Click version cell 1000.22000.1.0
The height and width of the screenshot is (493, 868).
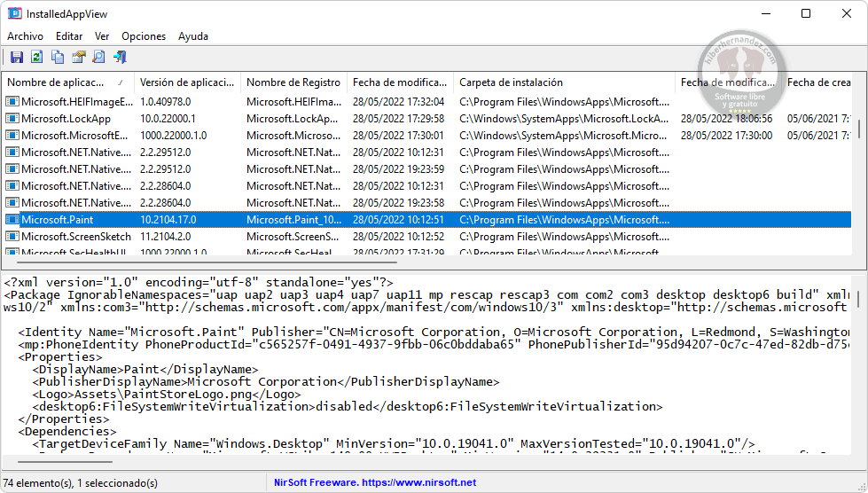coord(173,136)
